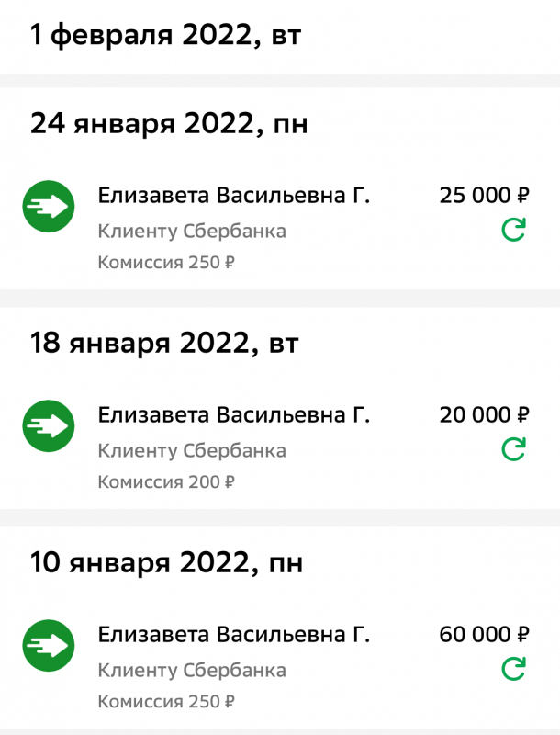
Task: Open the 10 January transfer to Елизавета Васильевна Г.
Action: click(234, 635)
